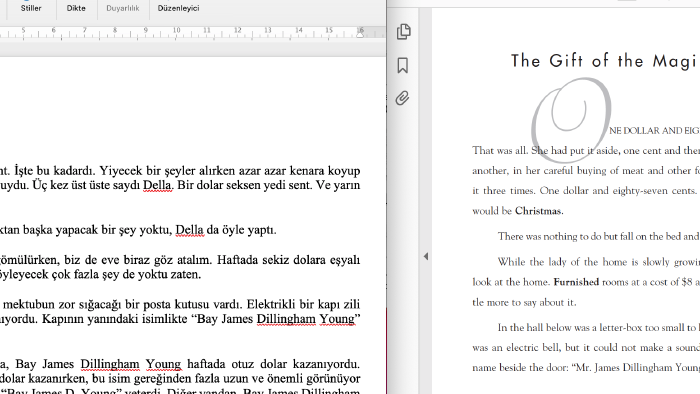Click the PDF title The Gift of the Magi
The image size is (700, 394).
pos(605,61)
